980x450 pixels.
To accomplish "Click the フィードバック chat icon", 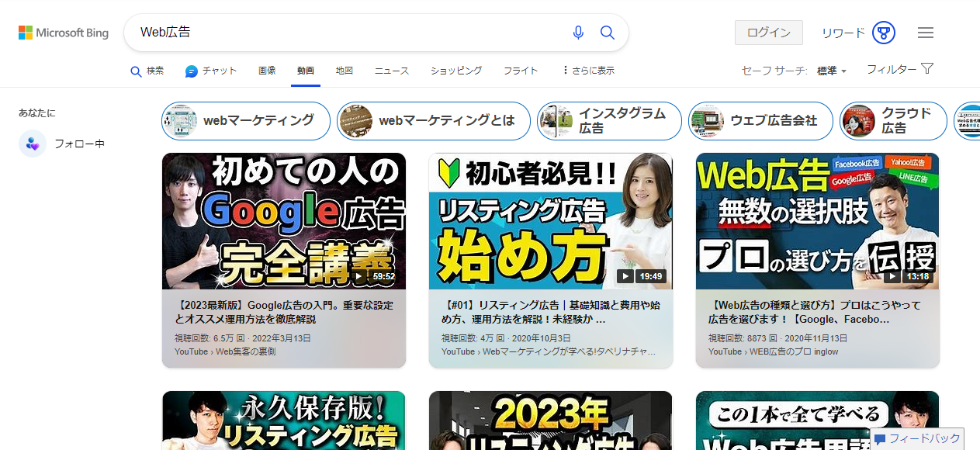I will [880, 439].
